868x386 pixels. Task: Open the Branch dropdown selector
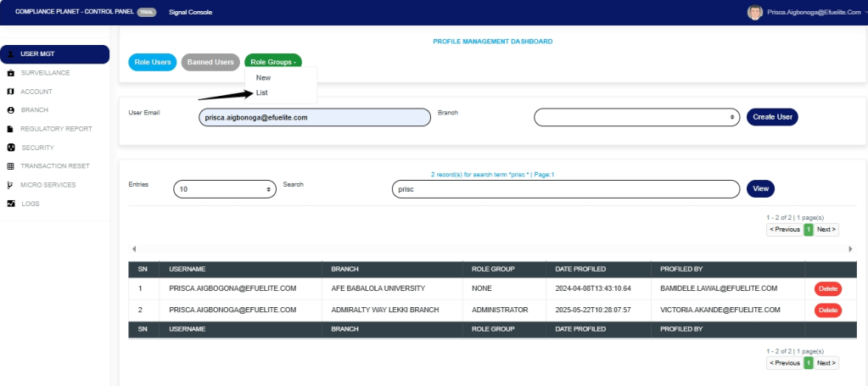point(636,117)
